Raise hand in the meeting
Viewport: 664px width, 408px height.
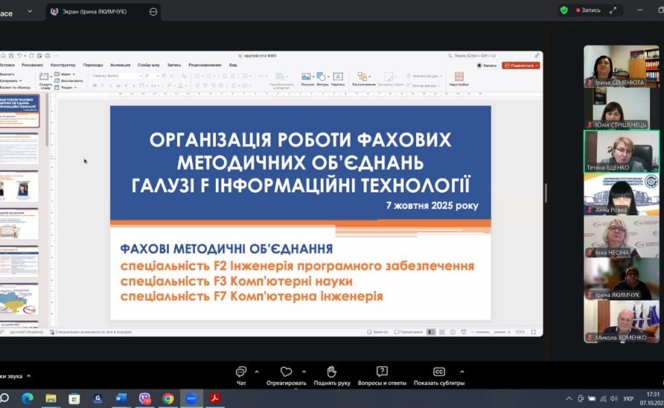(x=331, y=372)
